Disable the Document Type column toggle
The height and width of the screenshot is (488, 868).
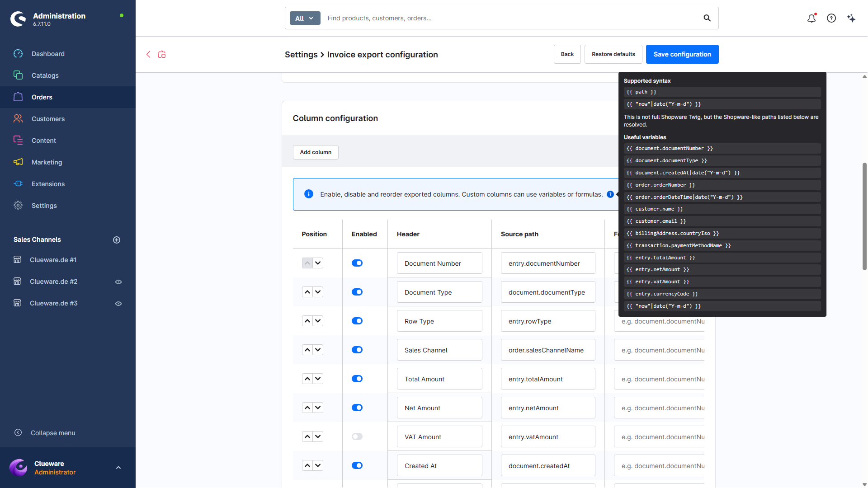(x=357, y=292)
